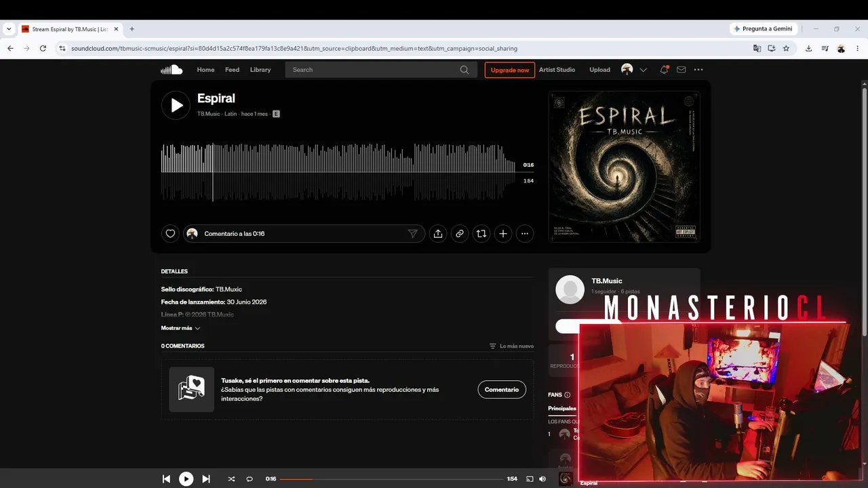This screenshot has width=868, height=488.
Task: Open the tab search dropdown arrow
Action: tap(9, 29)
